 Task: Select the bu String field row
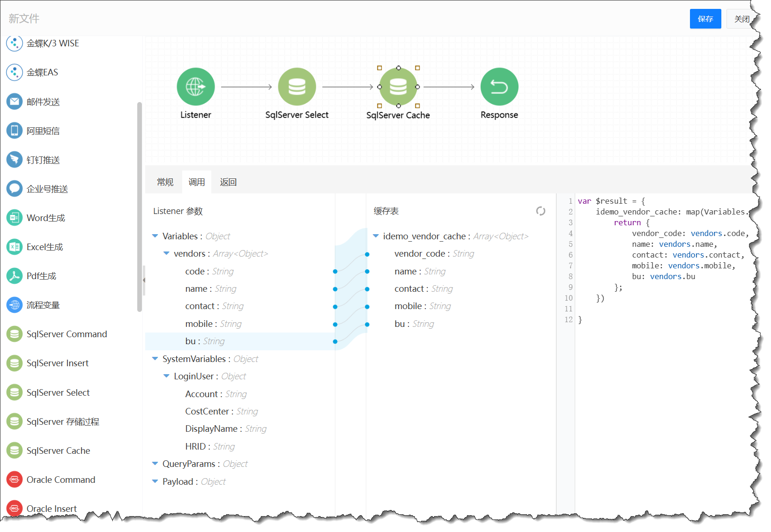205,341
